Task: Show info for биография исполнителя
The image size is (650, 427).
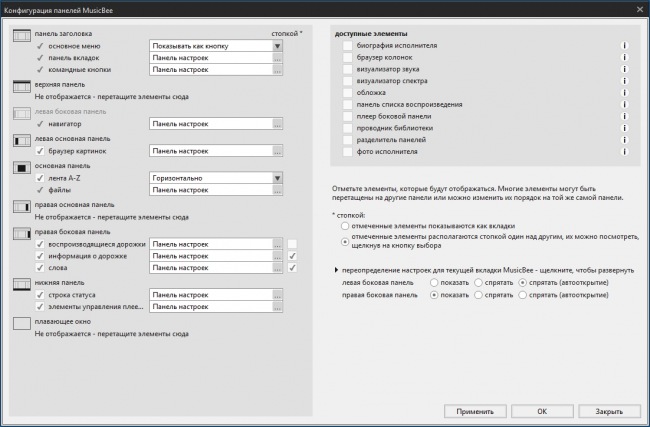Action: [624, 46]
